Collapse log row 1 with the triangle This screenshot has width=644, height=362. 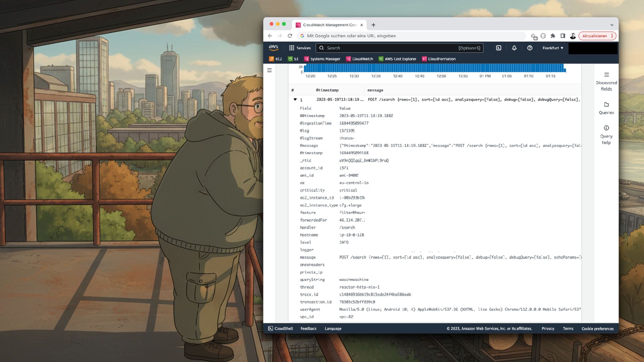click(295, 100)
